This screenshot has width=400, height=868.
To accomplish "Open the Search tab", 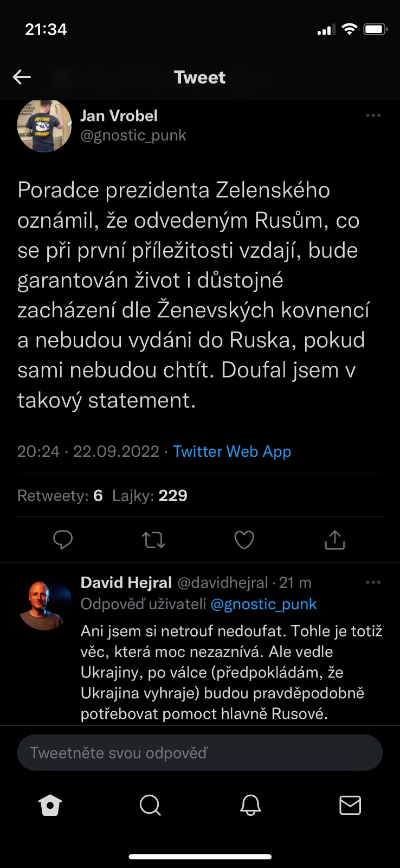I will (x=150, y=806).
